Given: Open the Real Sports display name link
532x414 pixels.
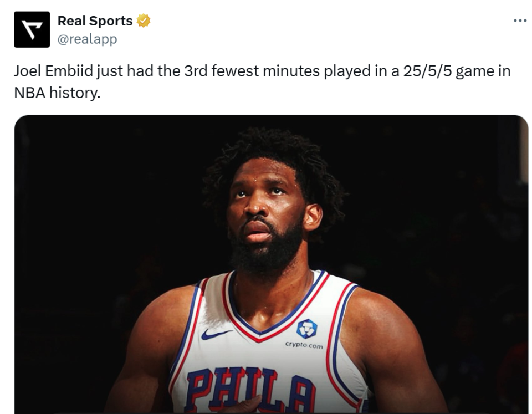Looking at the screenshot, I should tap(95, 21).
